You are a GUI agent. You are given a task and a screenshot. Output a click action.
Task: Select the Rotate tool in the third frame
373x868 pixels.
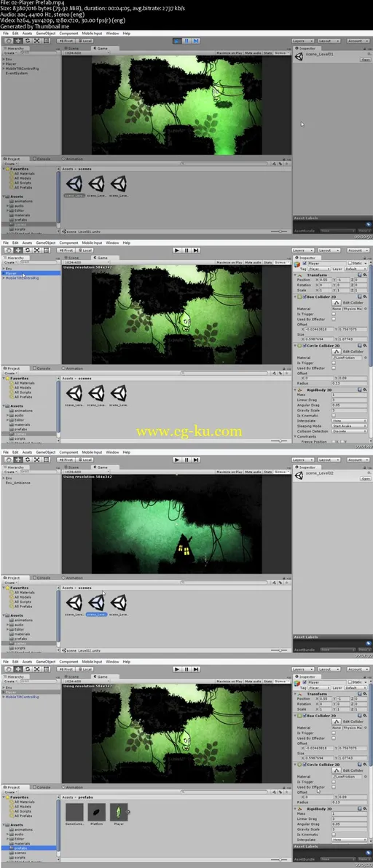pos(28,459)
